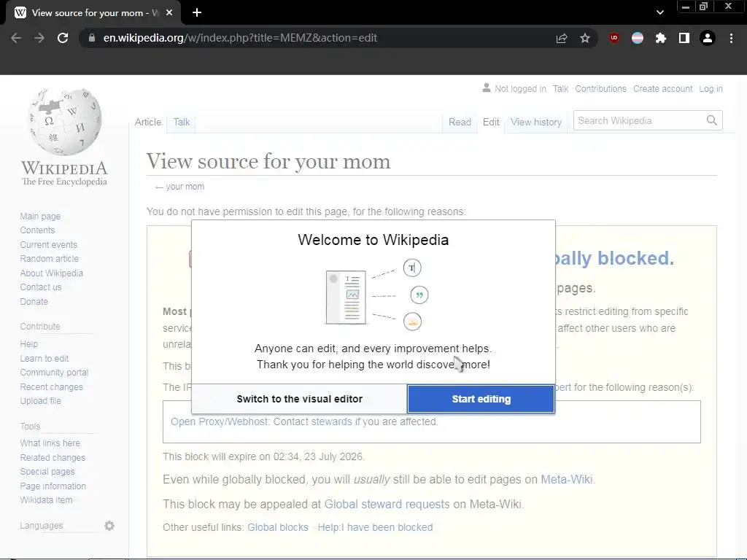
Task: Open the uBlock Origin extension icon
Action: pos(614,38)
